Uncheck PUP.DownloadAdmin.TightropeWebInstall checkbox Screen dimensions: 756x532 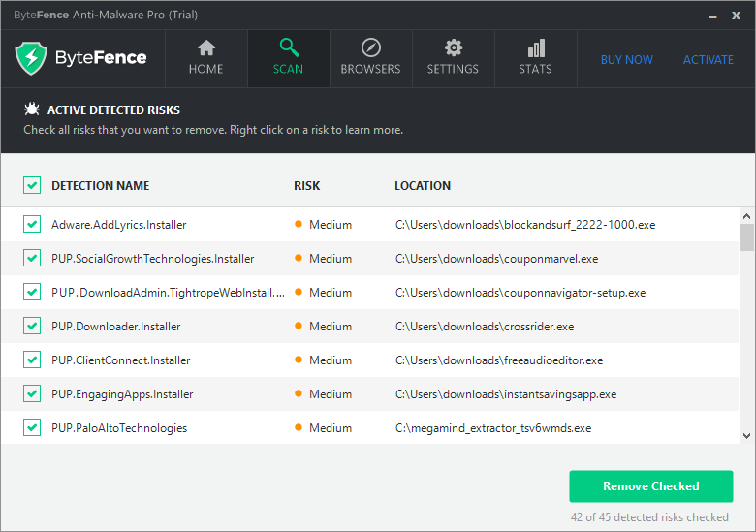point(32,292)
